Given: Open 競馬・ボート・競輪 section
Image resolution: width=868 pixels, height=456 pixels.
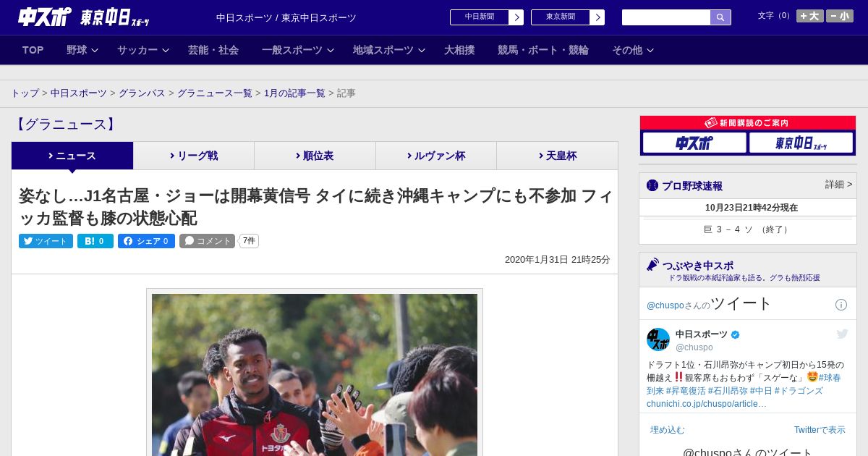Looking at the screenshot, I should pos(543,50).
